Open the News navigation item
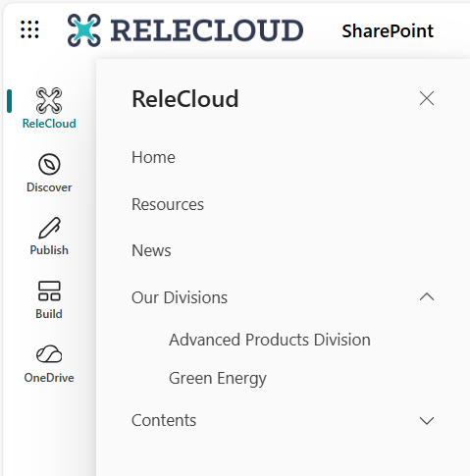This screenshot has height=476, width=470. (151, 250)
